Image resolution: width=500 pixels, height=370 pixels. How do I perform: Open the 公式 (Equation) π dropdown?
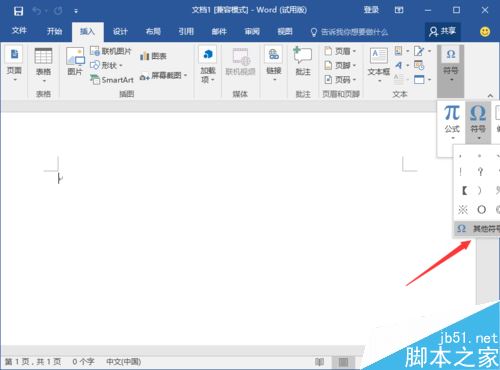tap(452, 122)
